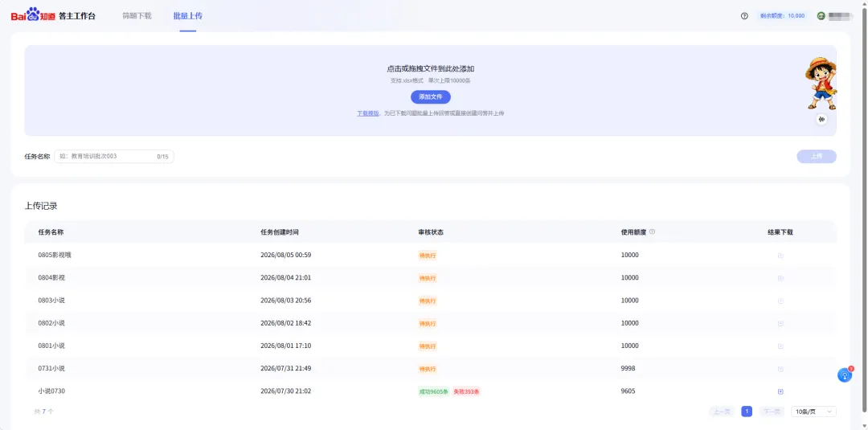This screenshot has width=868, height=430.
Task: Click the Baidu Zhidao logo
Action: click(33, 15)
